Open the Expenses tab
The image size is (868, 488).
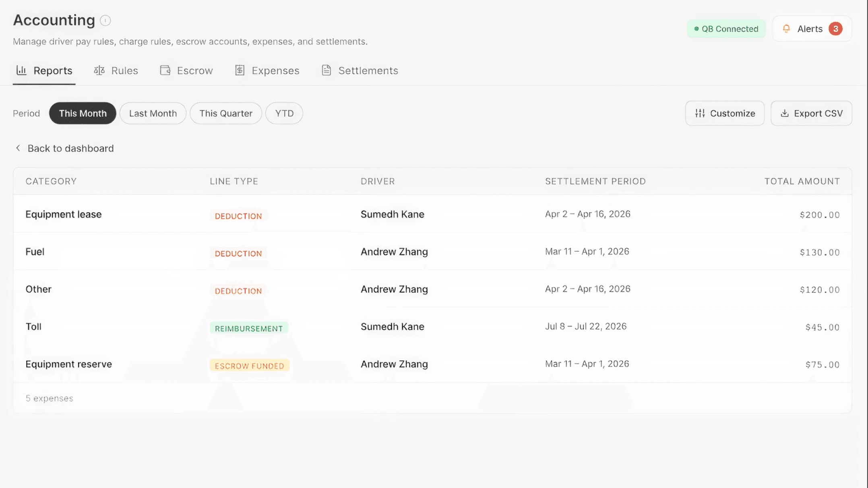point(267,71)
